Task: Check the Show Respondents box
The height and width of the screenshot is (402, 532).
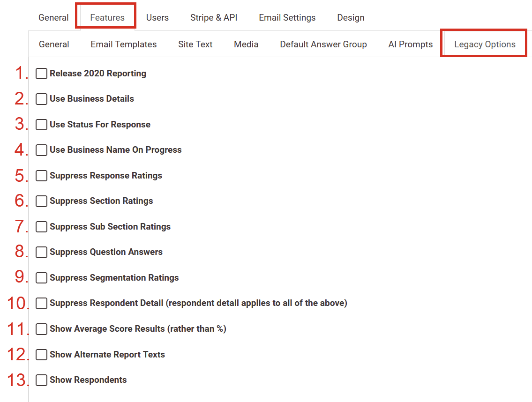Action: tap(42, 380)
